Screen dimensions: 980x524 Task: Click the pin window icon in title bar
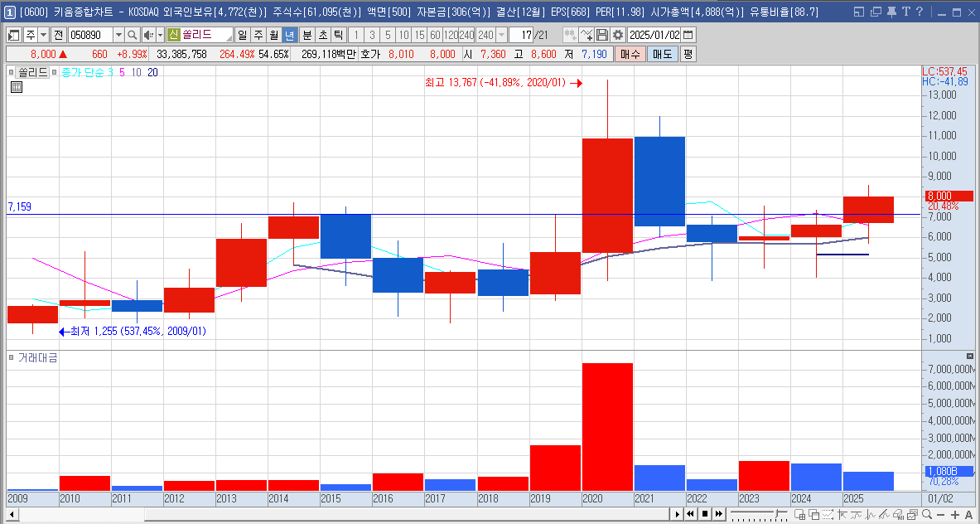[x=891, y=12]
